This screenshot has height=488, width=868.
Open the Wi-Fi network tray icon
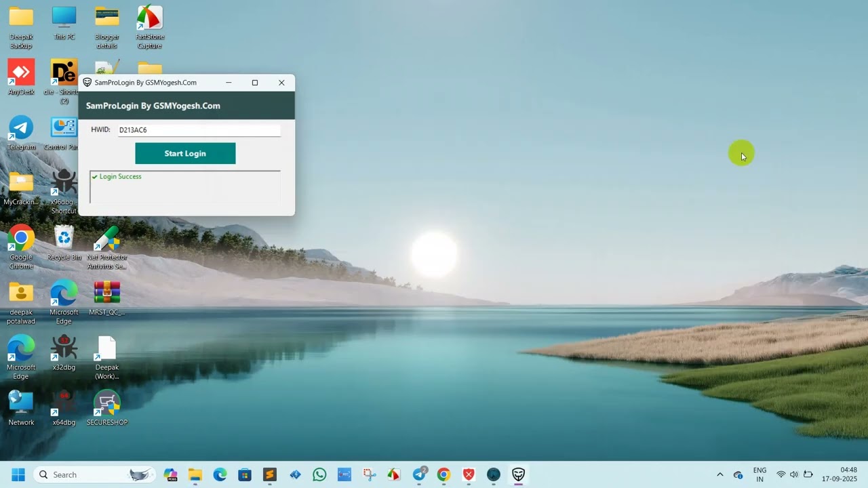781,474
